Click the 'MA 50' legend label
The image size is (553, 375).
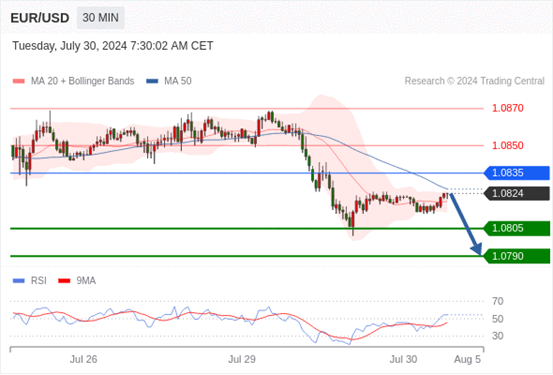pyautogui.click(x=178, y=81)
